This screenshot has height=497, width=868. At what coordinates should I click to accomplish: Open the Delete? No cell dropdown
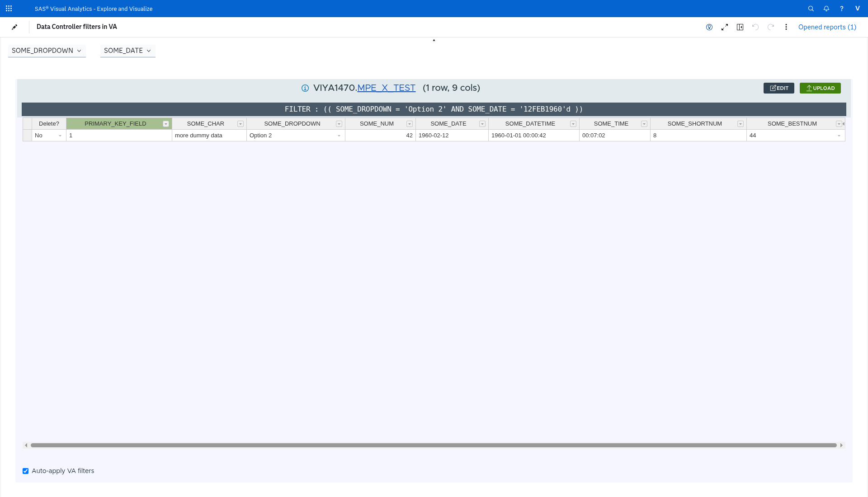(x=60, y=136)
